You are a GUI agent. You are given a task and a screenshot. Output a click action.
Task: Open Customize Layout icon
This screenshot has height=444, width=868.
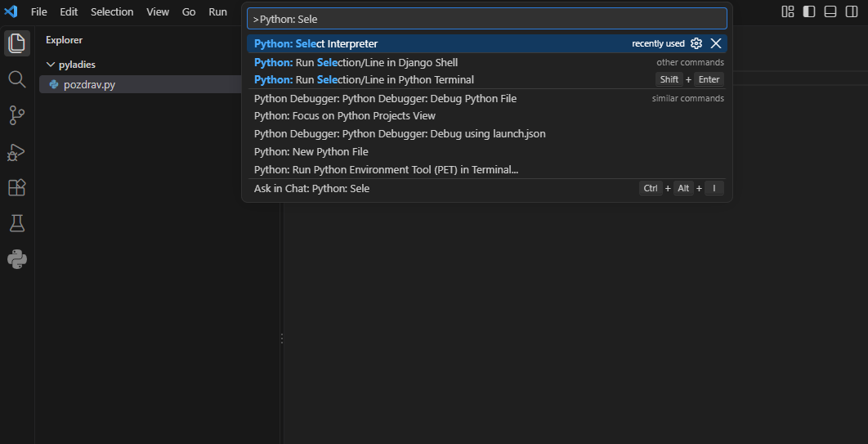click(788, 11)
